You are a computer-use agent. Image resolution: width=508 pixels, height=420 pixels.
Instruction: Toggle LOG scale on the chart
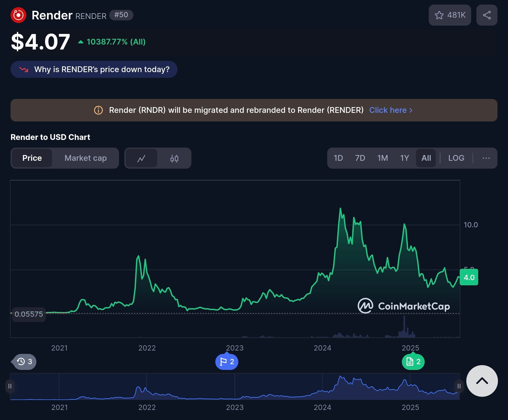click(x=456, y=158)
